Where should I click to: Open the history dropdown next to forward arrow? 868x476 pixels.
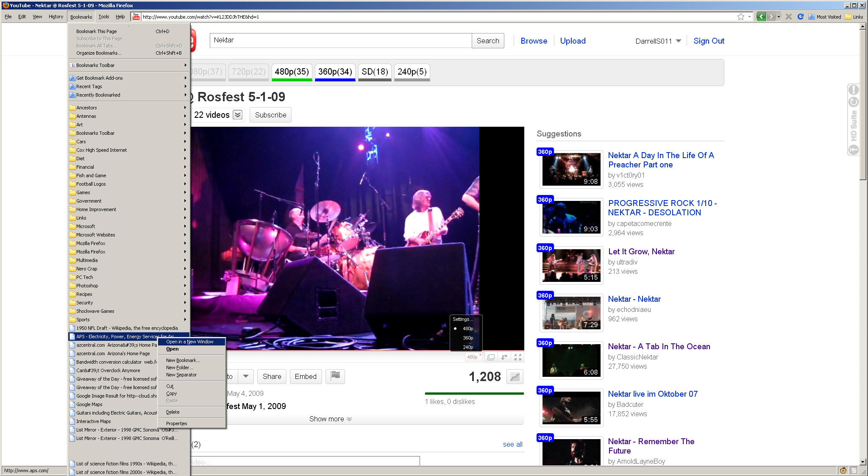click(x=779, y=17)
